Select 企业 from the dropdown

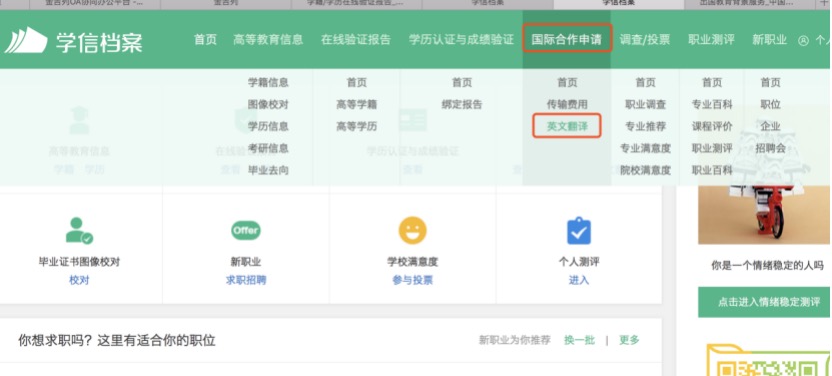tap(770, 126)
